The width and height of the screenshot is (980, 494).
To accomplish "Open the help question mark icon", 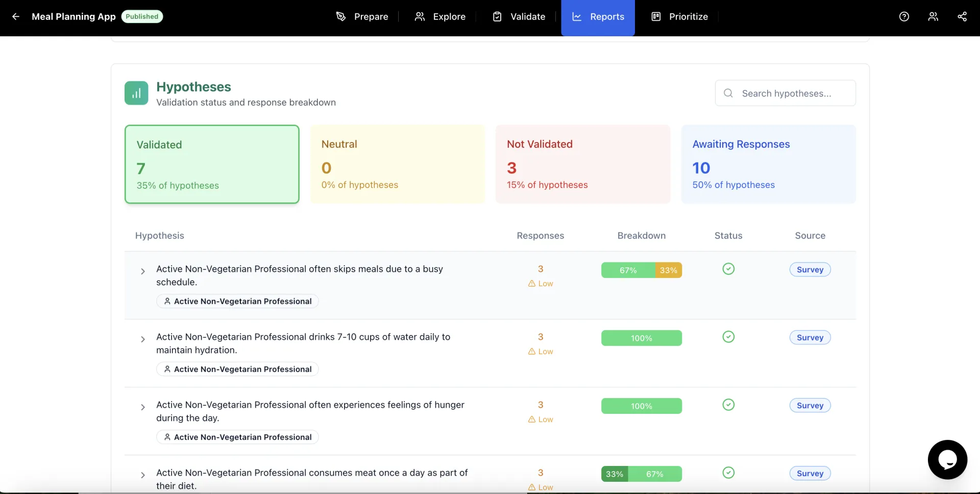I will pyautogui.click(x=904, y=16).
